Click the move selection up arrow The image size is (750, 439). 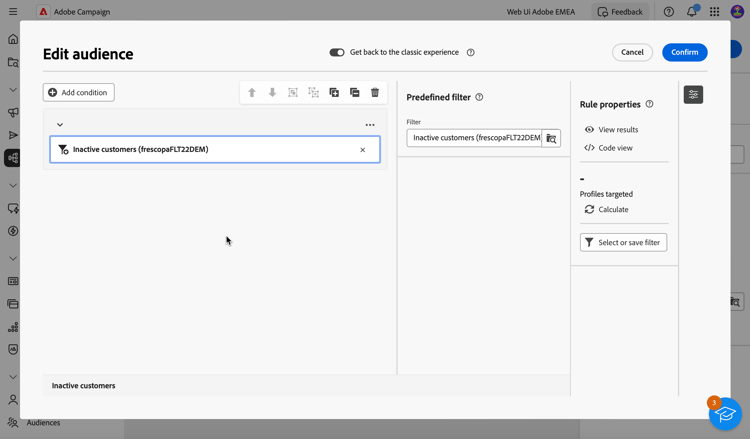(x=252, y=93)
